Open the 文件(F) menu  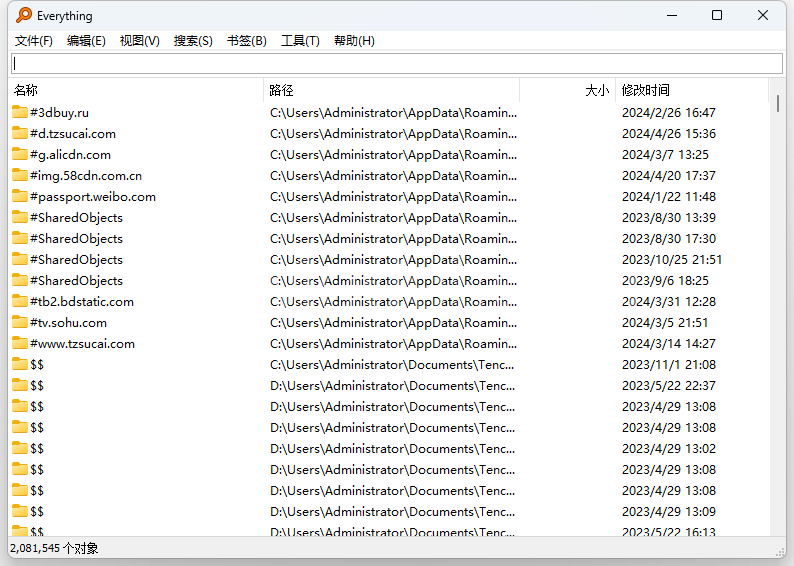pos(33,41)
